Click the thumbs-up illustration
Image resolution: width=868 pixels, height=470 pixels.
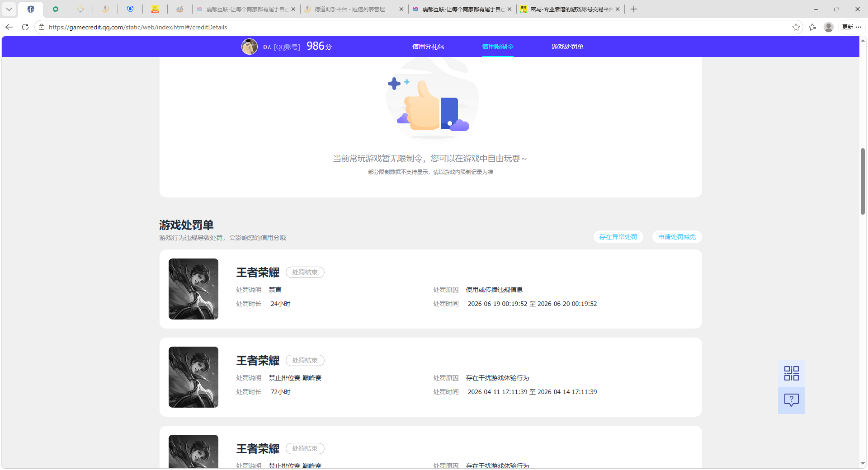[432, 99]
